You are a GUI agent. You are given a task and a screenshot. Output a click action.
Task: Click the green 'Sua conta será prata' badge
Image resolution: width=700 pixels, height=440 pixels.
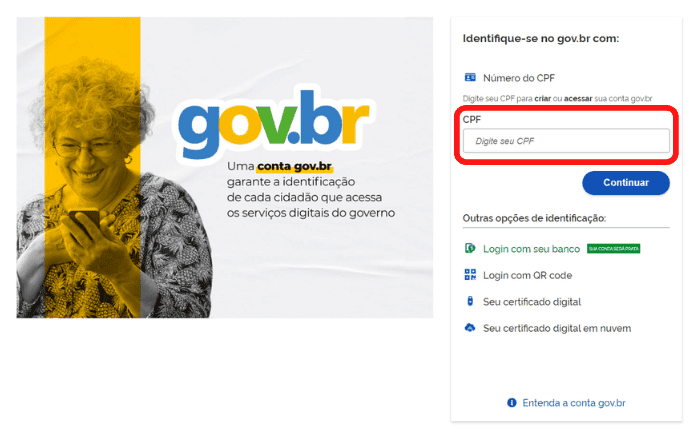[613, 249]
